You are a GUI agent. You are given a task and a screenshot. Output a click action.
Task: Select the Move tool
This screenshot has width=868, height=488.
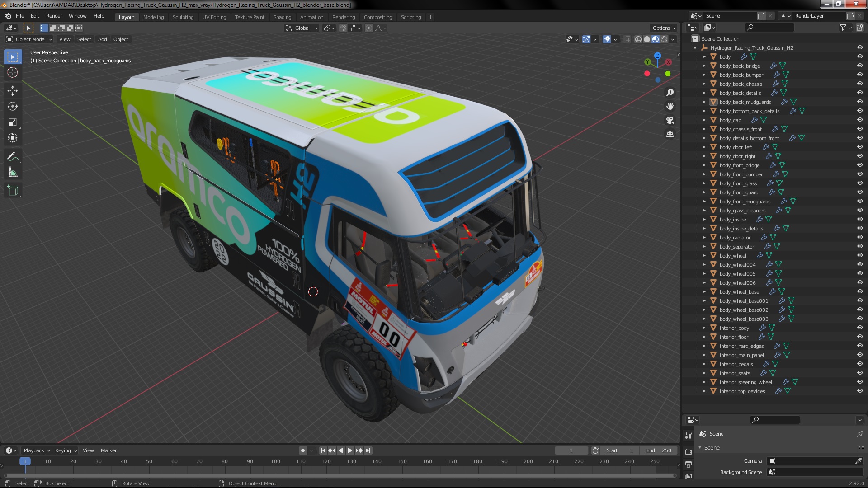pos(13,91)
